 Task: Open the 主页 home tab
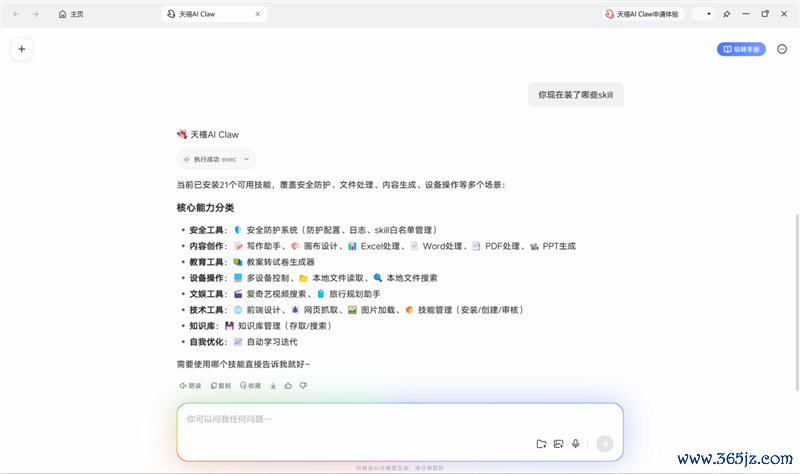[71, 14]
